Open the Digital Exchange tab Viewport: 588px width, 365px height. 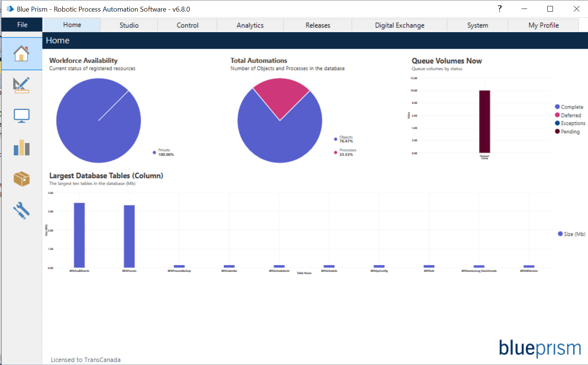click(399, 25)
